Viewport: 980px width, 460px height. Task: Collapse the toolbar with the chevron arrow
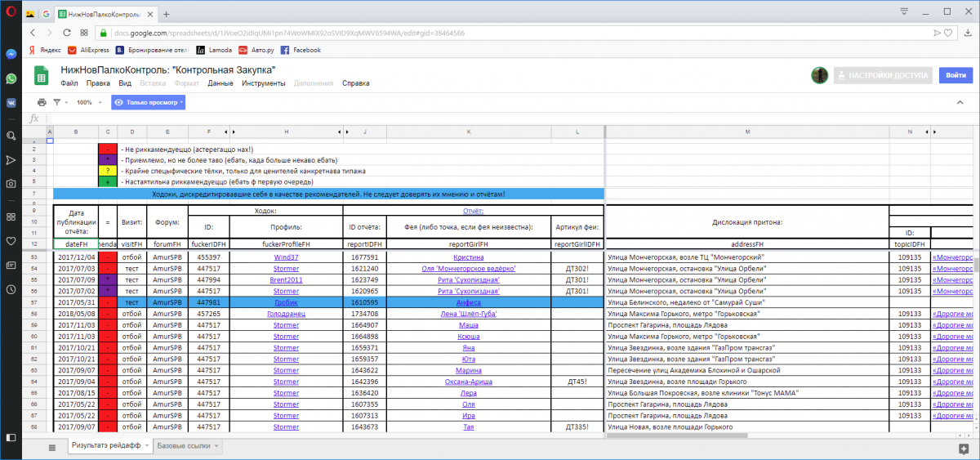(x=961, y=102)
